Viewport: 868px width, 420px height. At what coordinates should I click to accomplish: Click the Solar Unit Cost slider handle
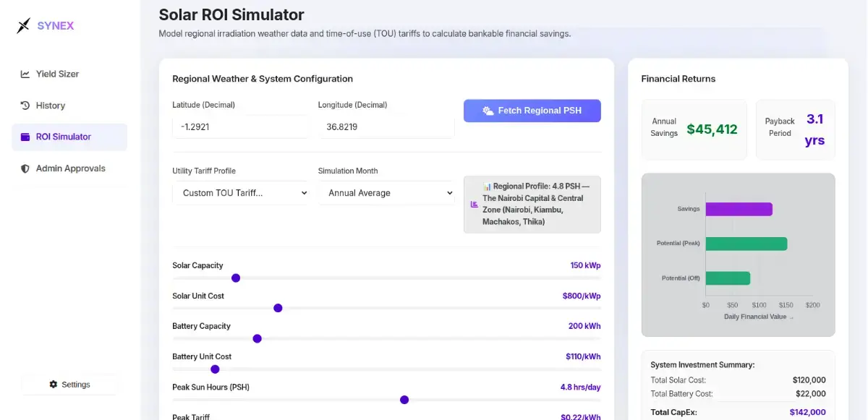tap(278, 308)
